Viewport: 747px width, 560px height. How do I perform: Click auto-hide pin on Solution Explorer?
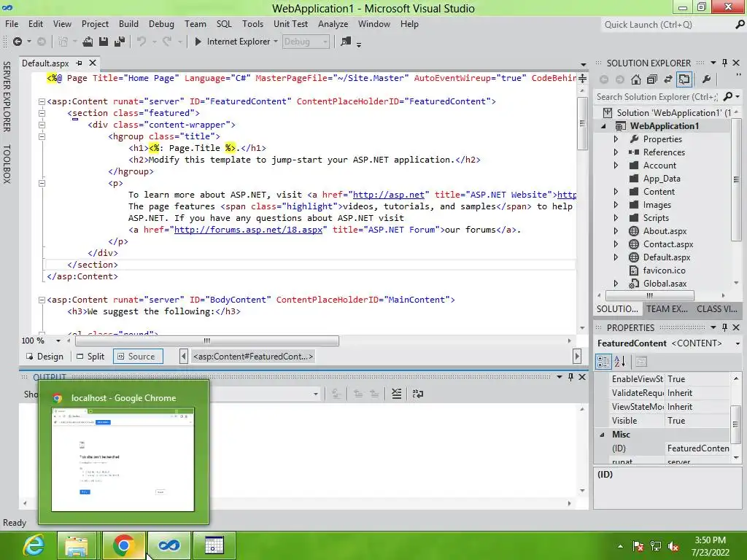[724, 63]
